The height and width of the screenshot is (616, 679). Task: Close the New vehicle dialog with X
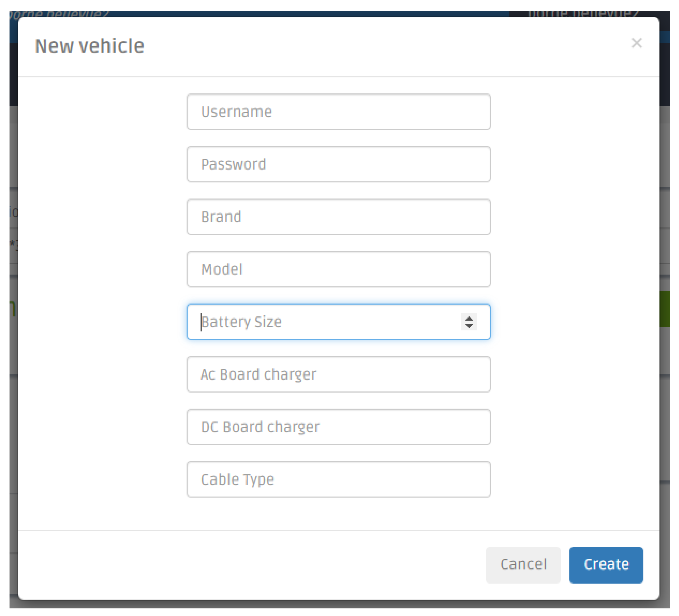[636, 43]
